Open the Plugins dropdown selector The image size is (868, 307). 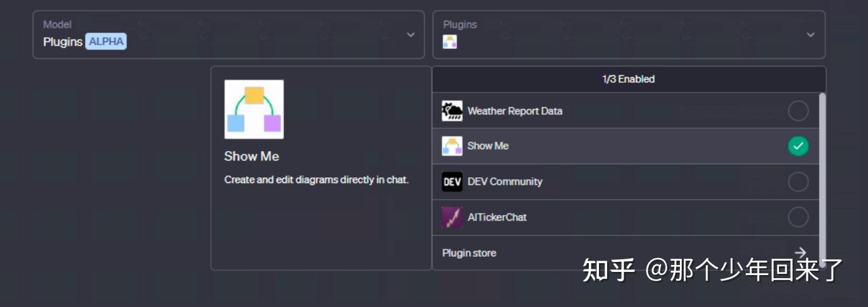coord(628,35)
